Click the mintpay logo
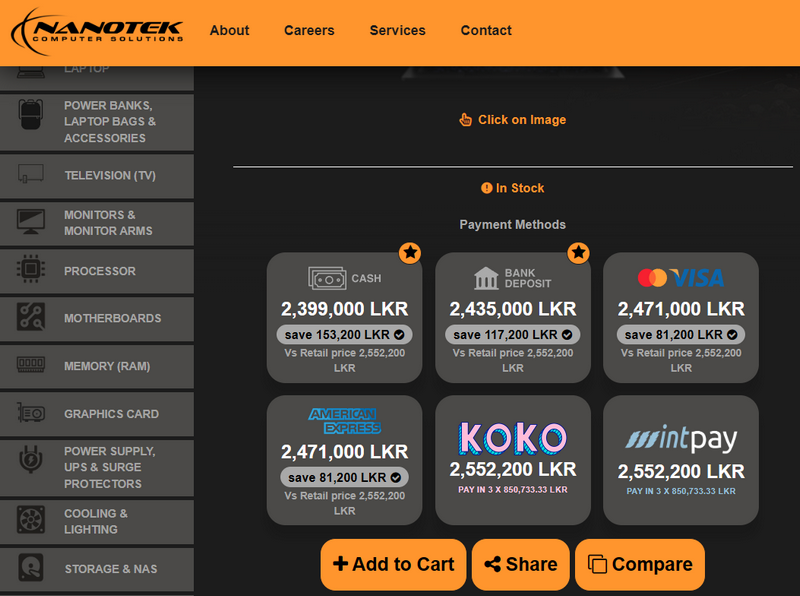The image size is (800, 596). click(681, 439)
